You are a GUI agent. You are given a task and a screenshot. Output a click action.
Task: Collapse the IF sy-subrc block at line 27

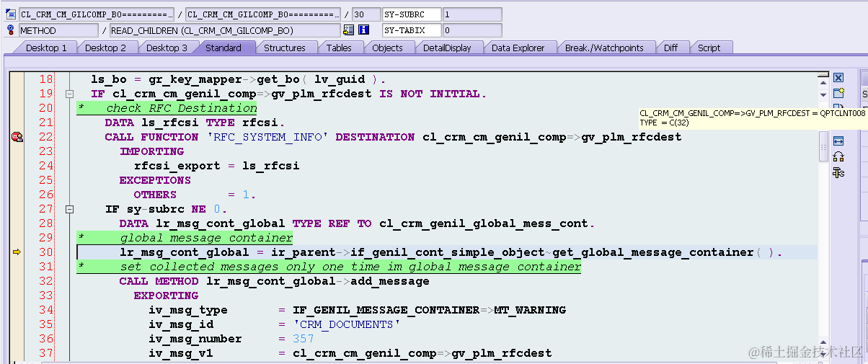[x=70, y=209]
